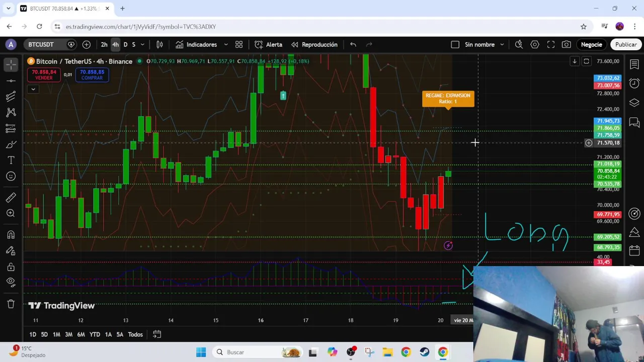644x362 pixels.
Task: Select the 5D date range
Action: click(x=44, y=334)
